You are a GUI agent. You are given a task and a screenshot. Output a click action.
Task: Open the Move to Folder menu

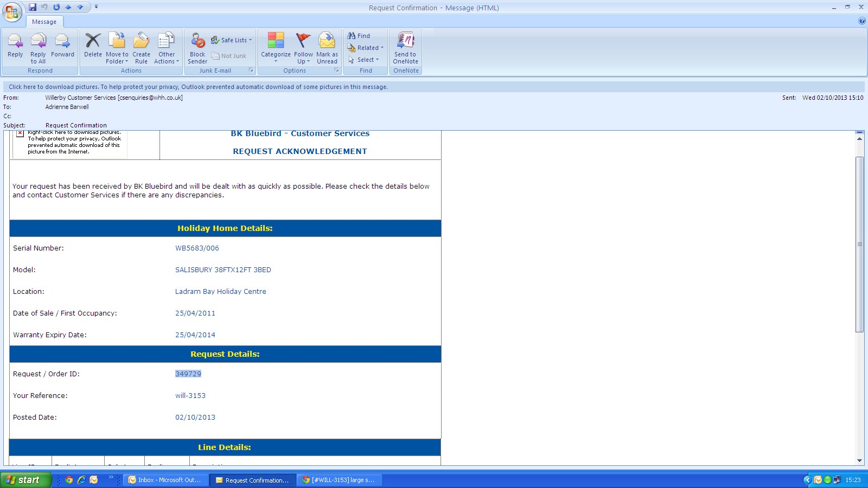[117, 48]
